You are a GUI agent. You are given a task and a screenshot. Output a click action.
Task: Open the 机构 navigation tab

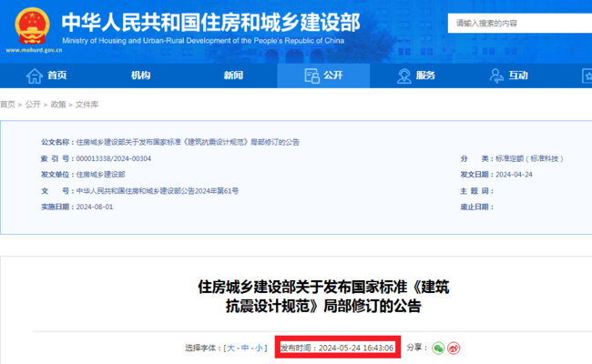pyautogui.click(x=140, y=76)
